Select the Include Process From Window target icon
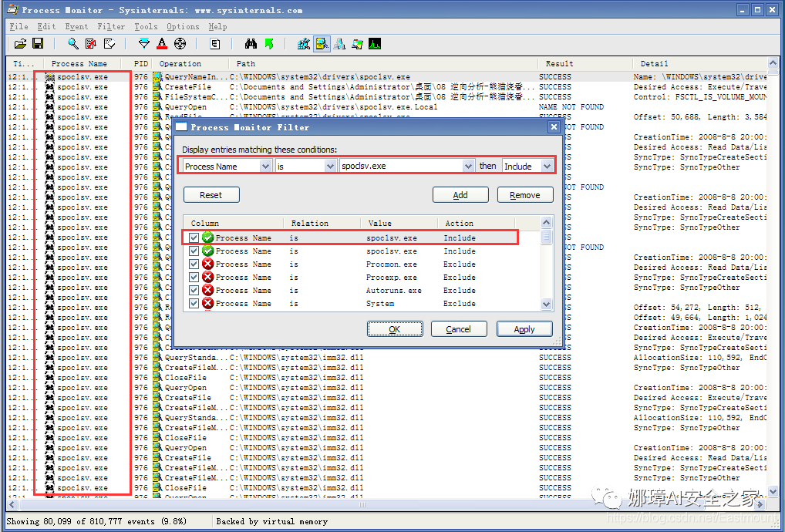 [x=180, y=44]
